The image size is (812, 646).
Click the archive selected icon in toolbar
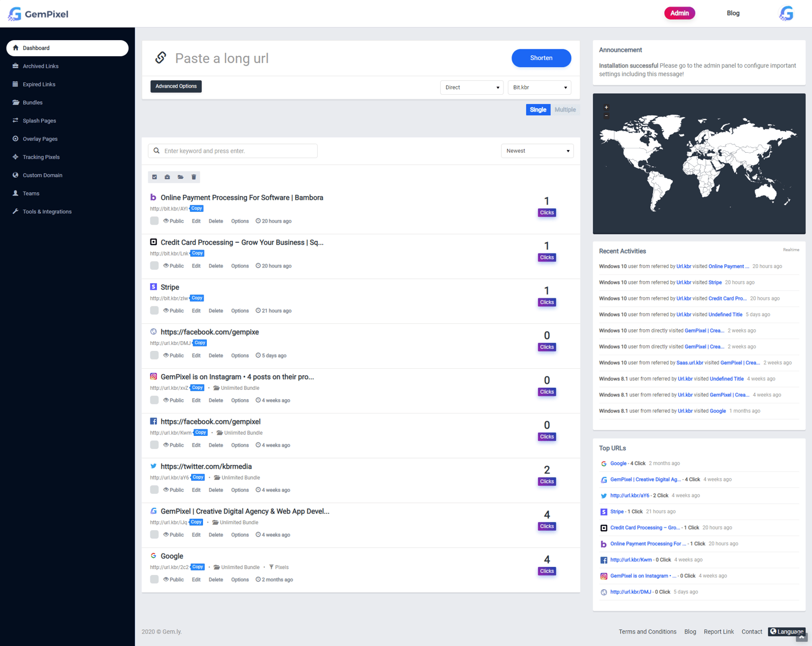pyautogui.click(x=167, y=177)
